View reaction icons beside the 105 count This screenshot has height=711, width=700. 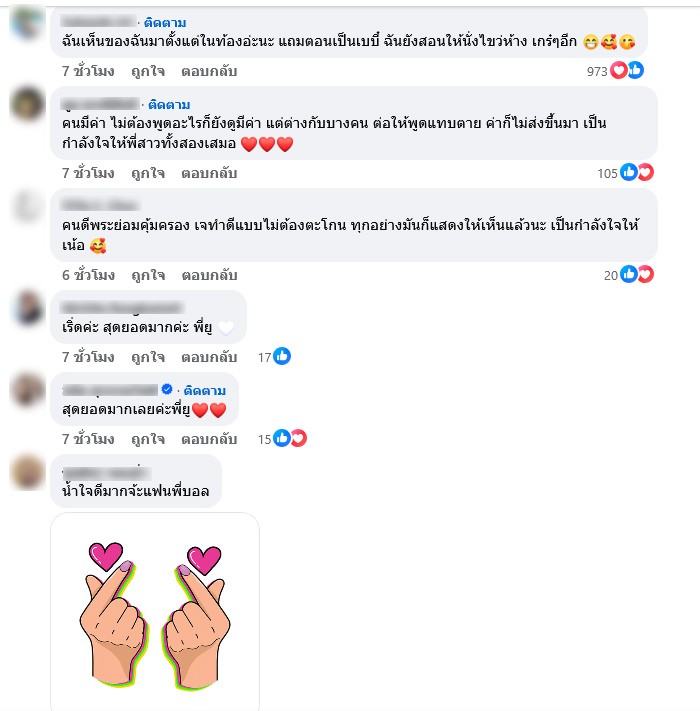637,172
